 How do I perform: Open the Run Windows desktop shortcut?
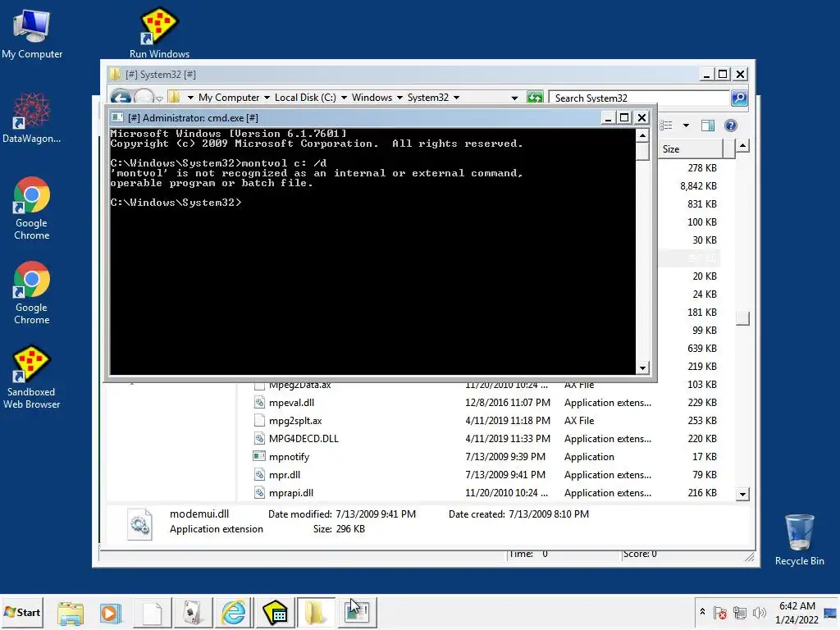point(159,33)
